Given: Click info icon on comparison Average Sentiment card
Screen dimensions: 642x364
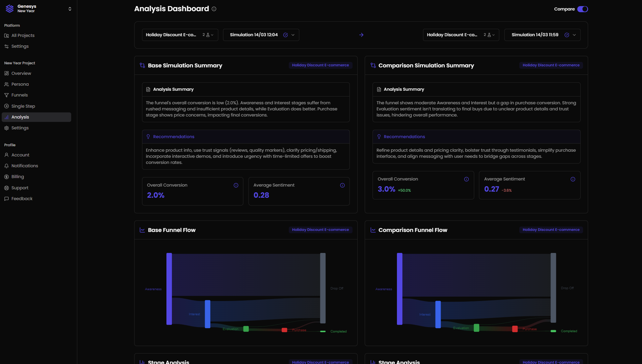Looking at the screenshot, I should (x=573, y=179).
